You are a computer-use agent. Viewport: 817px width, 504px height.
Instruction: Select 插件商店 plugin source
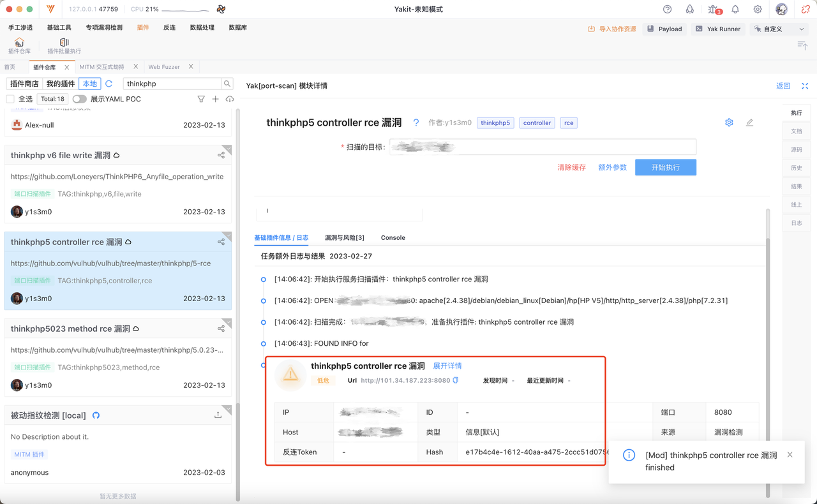pos(24,84)
